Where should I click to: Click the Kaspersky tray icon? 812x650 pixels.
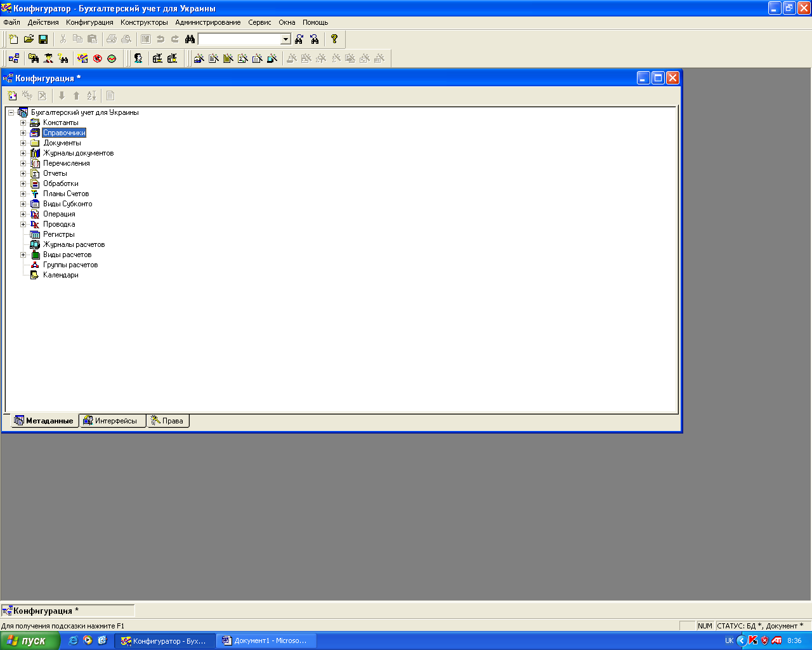(x=752, y=640)
